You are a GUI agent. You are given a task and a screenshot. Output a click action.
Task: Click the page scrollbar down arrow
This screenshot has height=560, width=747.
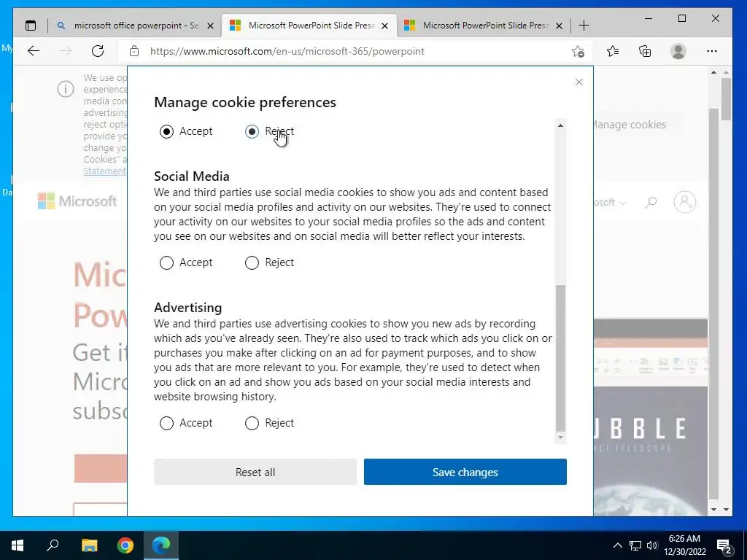click(726, 510)
